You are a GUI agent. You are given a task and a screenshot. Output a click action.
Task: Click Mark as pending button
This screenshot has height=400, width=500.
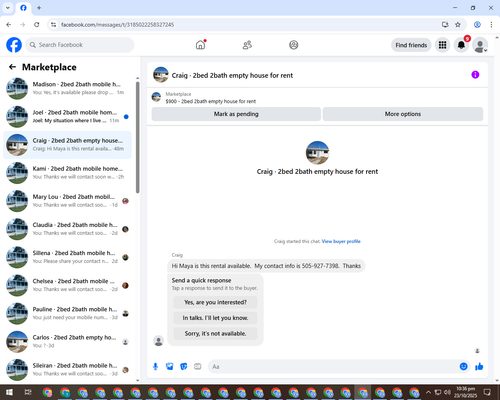click(x=236, y=114)
